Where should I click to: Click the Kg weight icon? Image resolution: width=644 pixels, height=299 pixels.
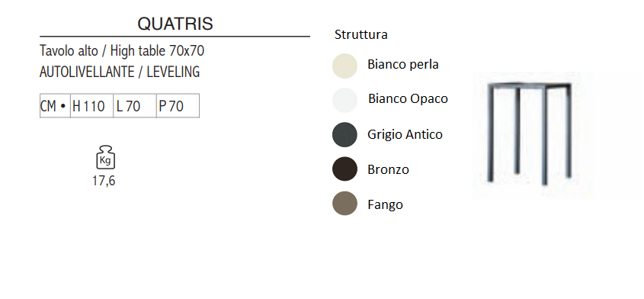105,157
